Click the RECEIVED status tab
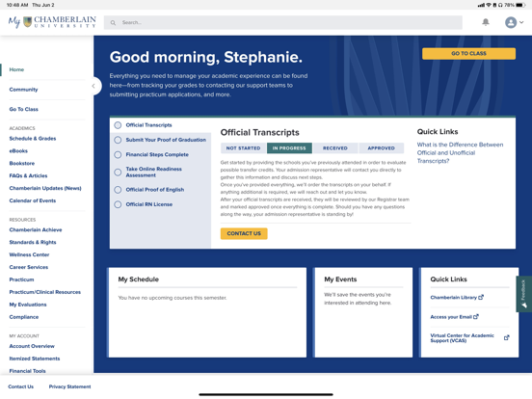The image size is (532, 399). 335,148
